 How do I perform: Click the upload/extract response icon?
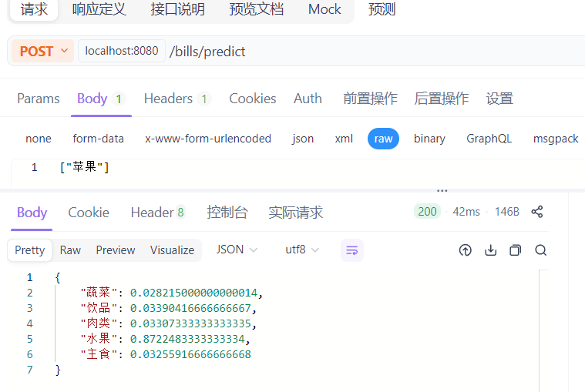(466, 250)
